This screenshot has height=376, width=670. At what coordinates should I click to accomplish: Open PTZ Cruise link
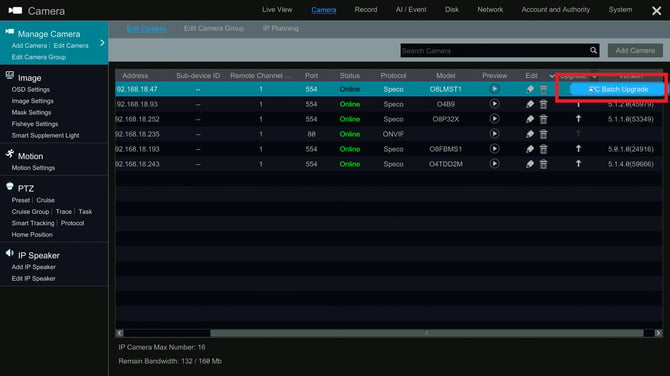(45, 200)
